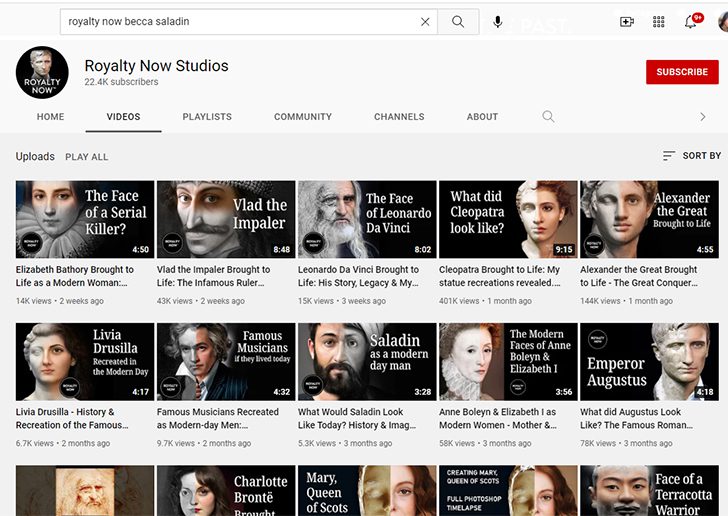Image resolution: width=728 pixels, height=516 pixels.
Task: Open the Channels tab
Action: click(x=399, y=117)
